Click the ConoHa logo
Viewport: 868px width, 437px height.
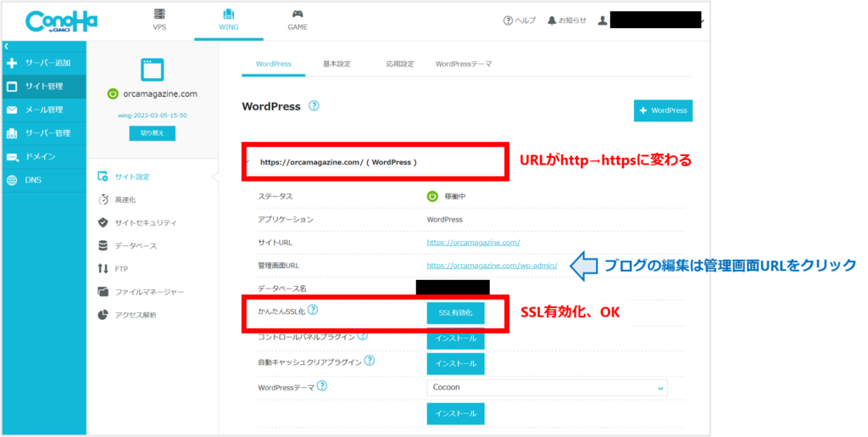(x=61, y=21)
